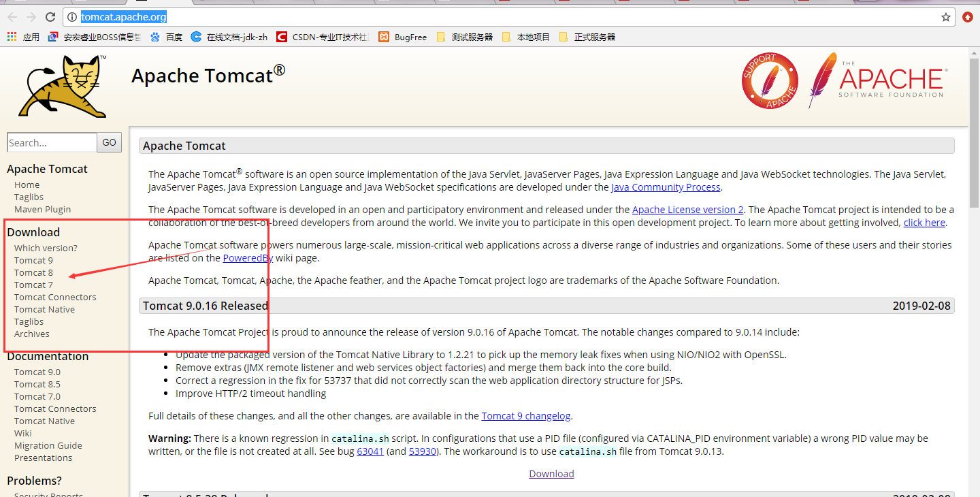Open the 测试服务器 bookmark folder
Viewport: 980px width, 497px height.
point(464,37)
